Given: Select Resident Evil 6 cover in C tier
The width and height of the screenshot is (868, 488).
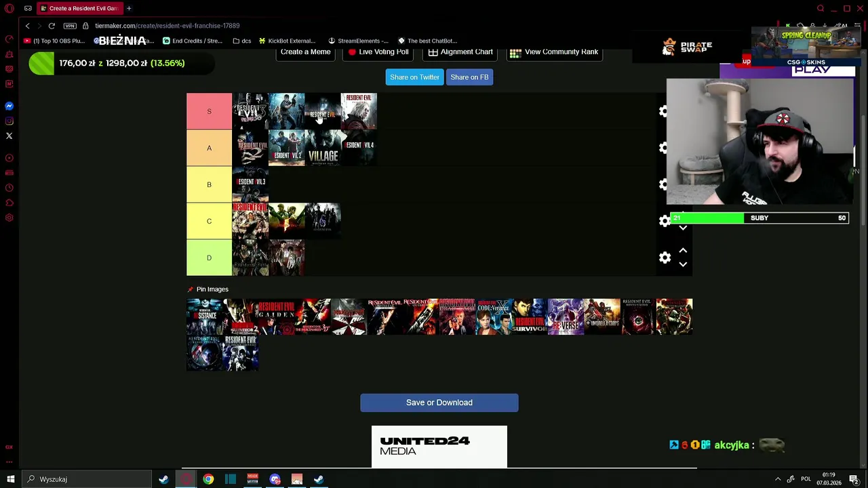Looking at the screenshot, I should [323, 221].
